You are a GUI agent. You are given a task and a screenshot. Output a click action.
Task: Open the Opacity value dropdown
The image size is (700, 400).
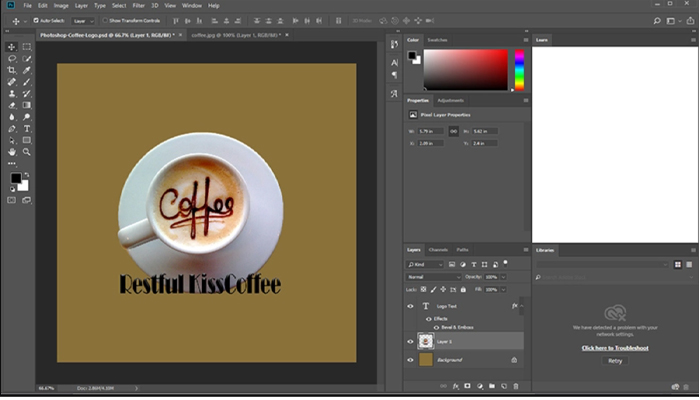point(503,276)
